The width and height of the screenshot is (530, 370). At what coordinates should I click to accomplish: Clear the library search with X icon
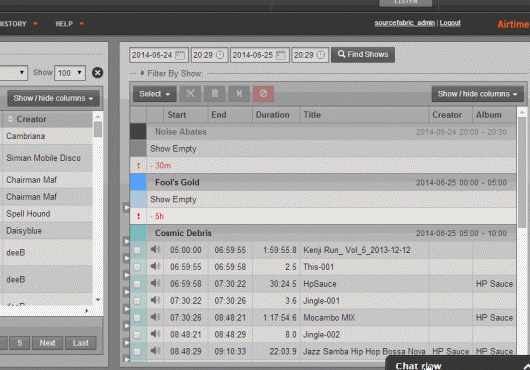pos(97,73)
